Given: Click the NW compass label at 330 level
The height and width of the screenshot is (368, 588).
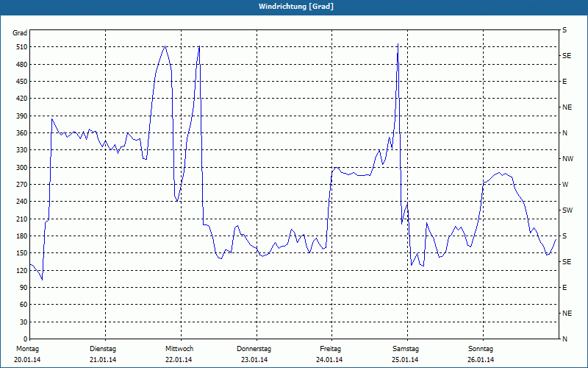Looking at the screenshot, I should (x=567, y=159).
